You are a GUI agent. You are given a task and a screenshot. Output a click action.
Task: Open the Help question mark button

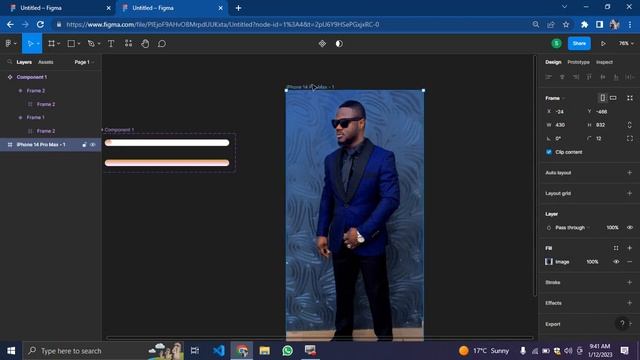coord(622,324)
